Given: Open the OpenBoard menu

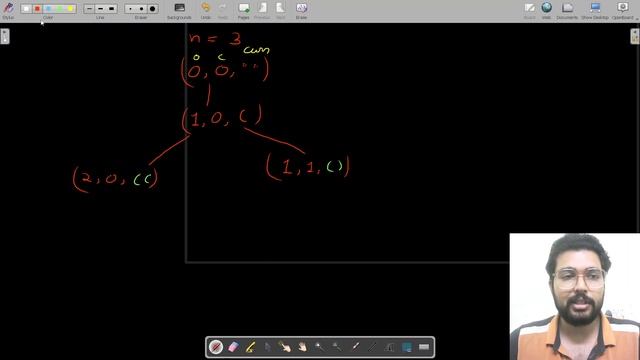Looking at the screenshot, I should [623, 11].
